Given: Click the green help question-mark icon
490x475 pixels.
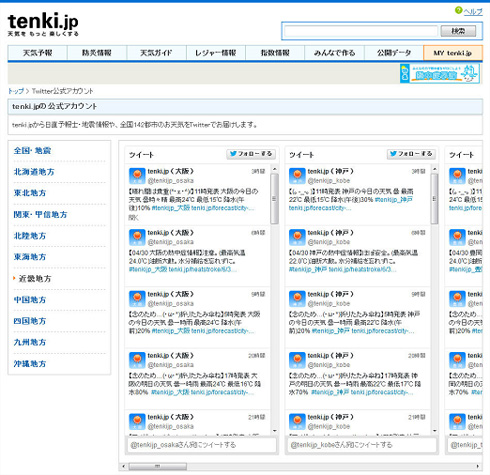Looking at the screenshot, I should tap(459, 10).
